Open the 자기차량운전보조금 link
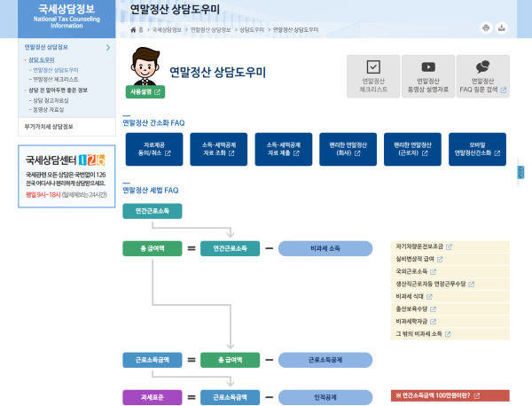 coord(424,246)
